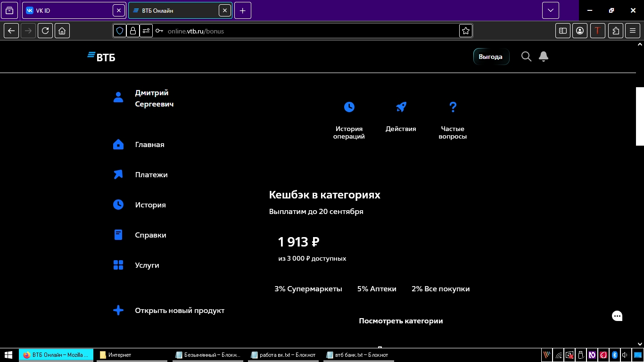The image size is (644, 362).
Task: Open Частые вопросы via question mark icon
Action: point(453,107)
